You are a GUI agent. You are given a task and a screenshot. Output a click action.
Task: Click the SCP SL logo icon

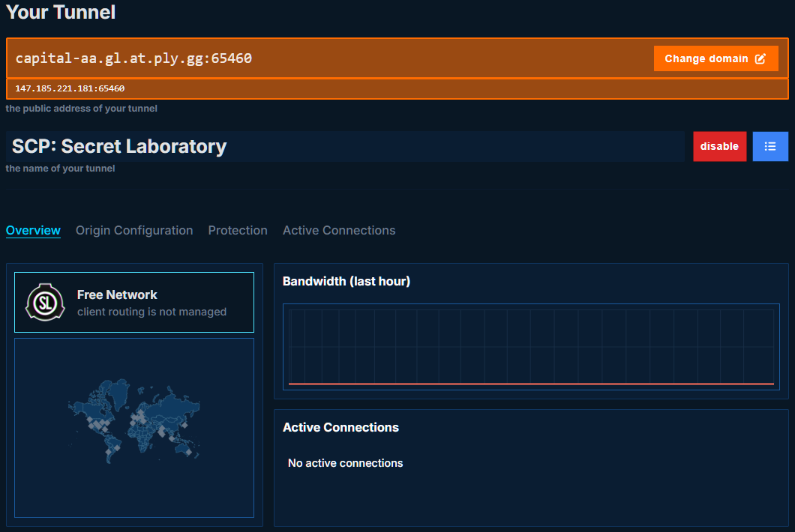pos(45,303)
